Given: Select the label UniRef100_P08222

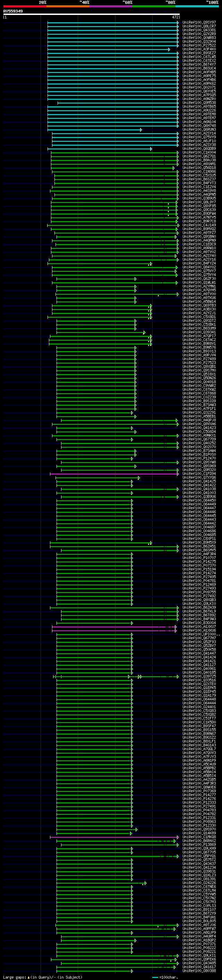Looking at the screenshot, I should click(199, 948).
